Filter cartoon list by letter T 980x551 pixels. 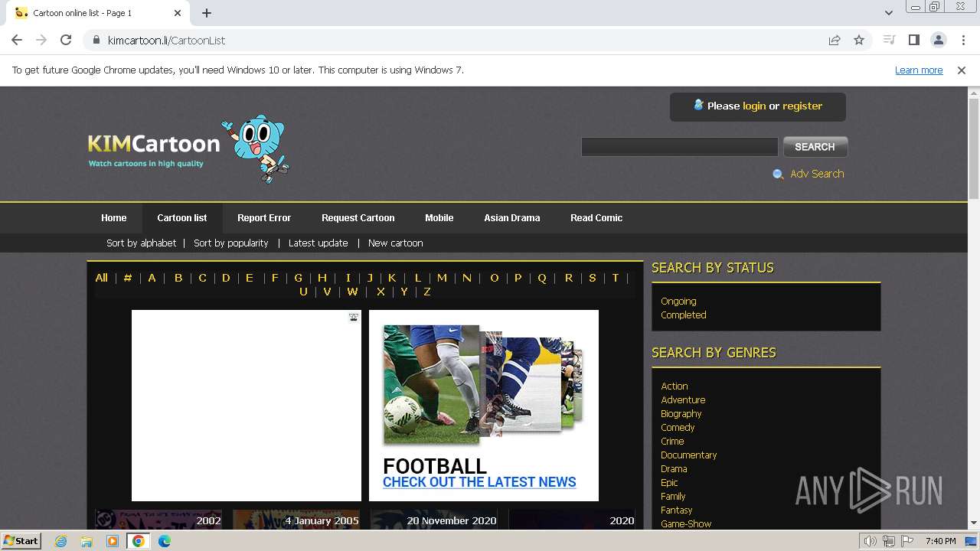tap(615, 278)
